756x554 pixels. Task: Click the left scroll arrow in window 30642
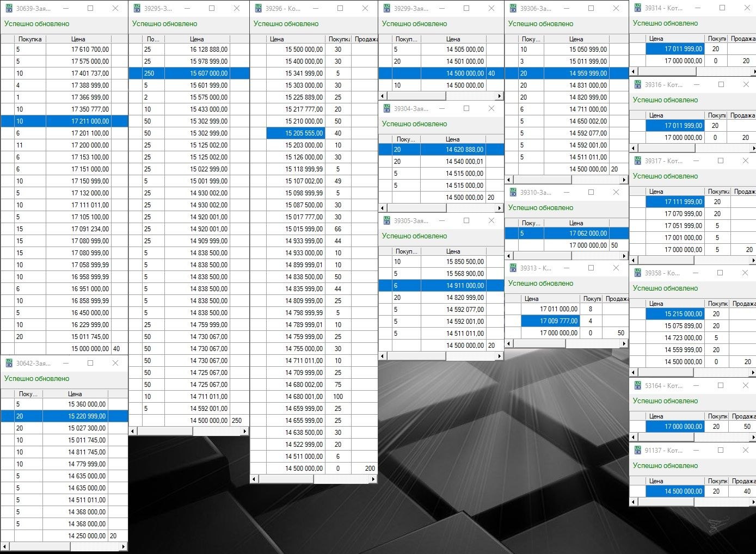5,546
